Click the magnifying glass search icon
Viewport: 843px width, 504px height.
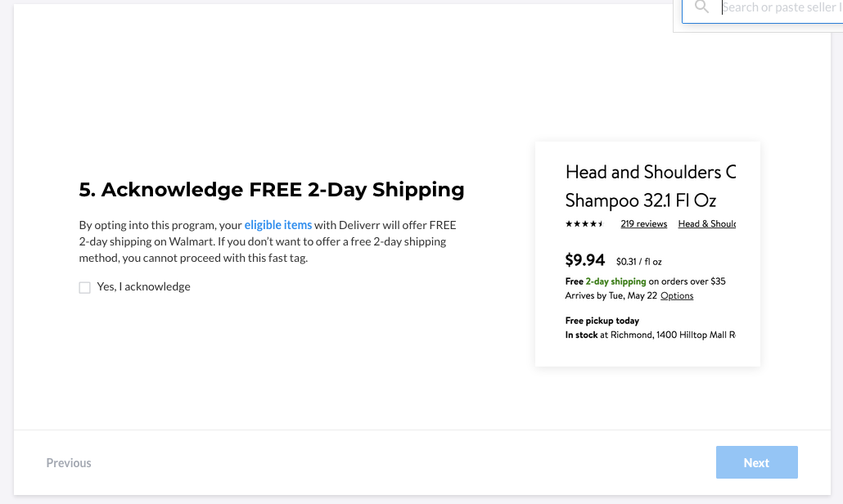[701, 7]
